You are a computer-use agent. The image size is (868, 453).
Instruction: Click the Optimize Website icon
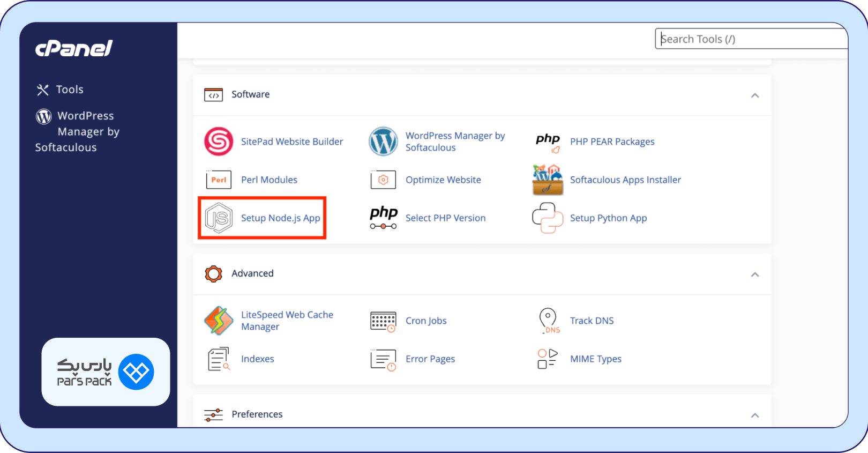[x=383, y=180]
